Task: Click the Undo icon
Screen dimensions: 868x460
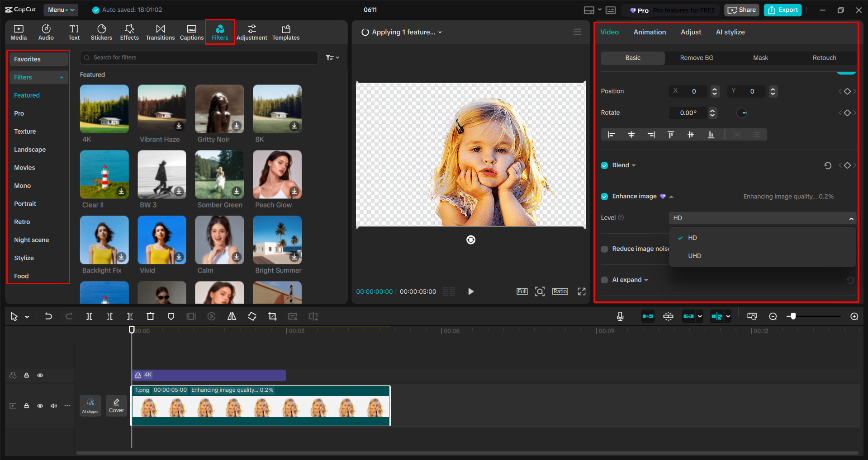Action: (x=48, y=316)
